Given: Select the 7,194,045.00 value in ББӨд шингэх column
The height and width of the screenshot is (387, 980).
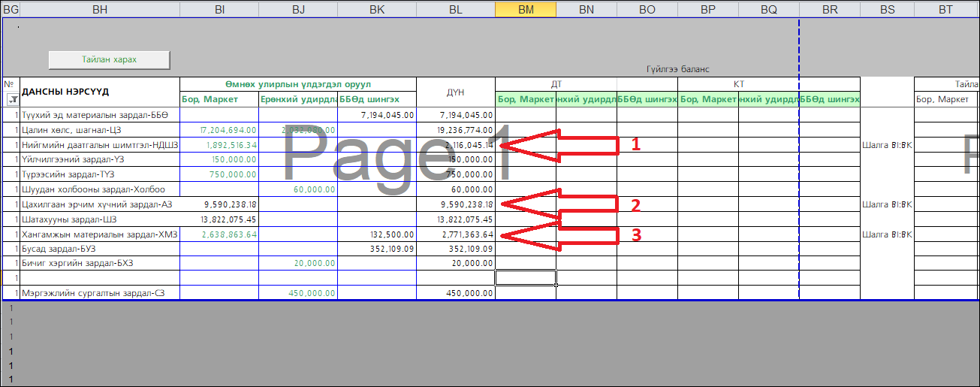Looking at the screenshot, I should [376, 115].
